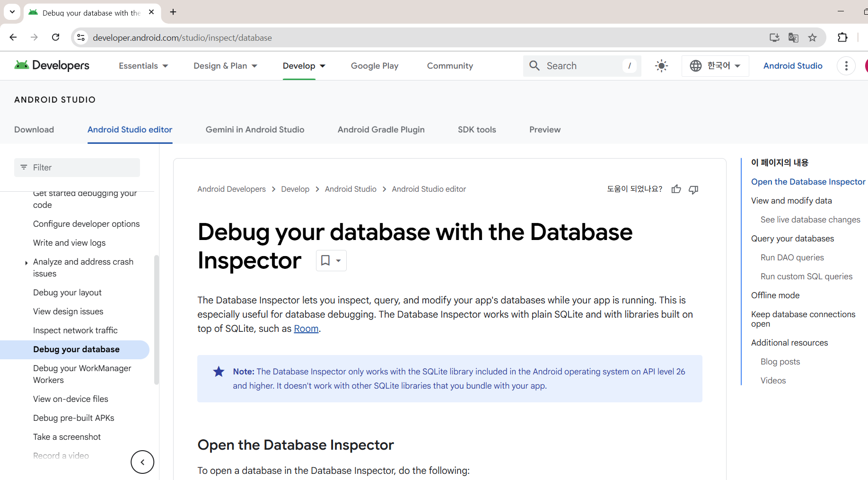Switch to the Preview tab
The width and height of the screenshot is (868, 480).
tap(545, 130)
